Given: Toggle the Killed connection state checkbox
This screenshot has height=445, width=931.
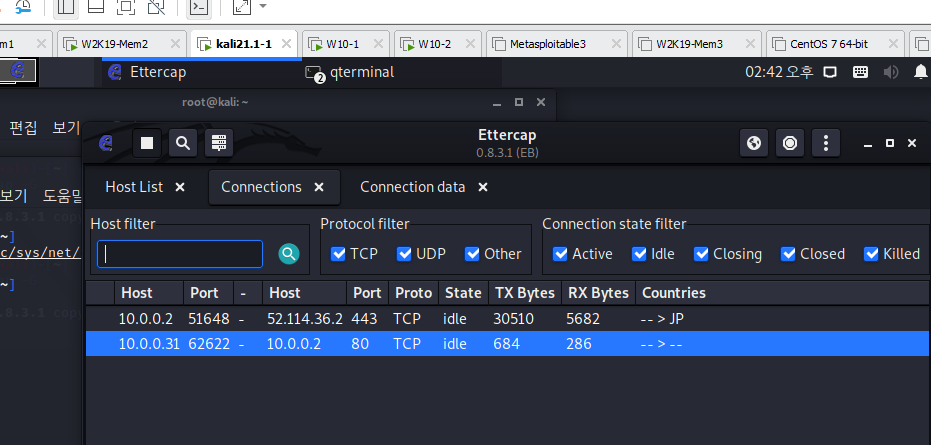Looking at the screenshot, I should (871, 254).
